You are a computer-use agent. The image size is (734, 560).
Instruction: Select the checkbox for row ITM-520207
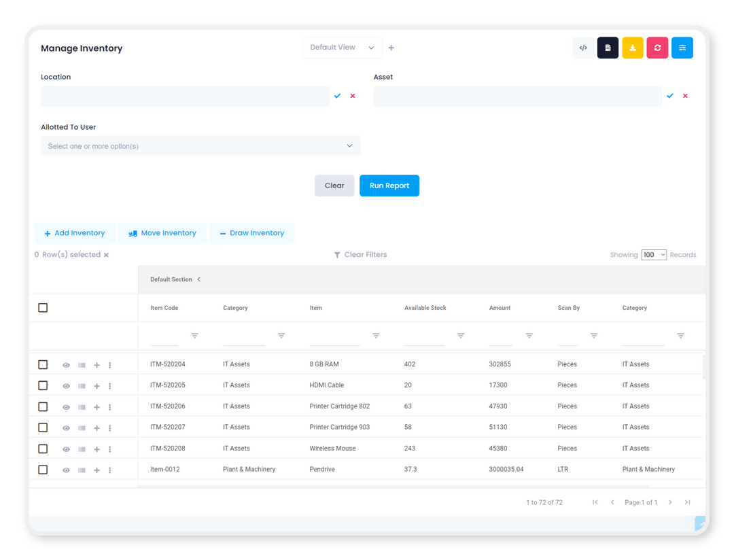[x=43, y=427]
